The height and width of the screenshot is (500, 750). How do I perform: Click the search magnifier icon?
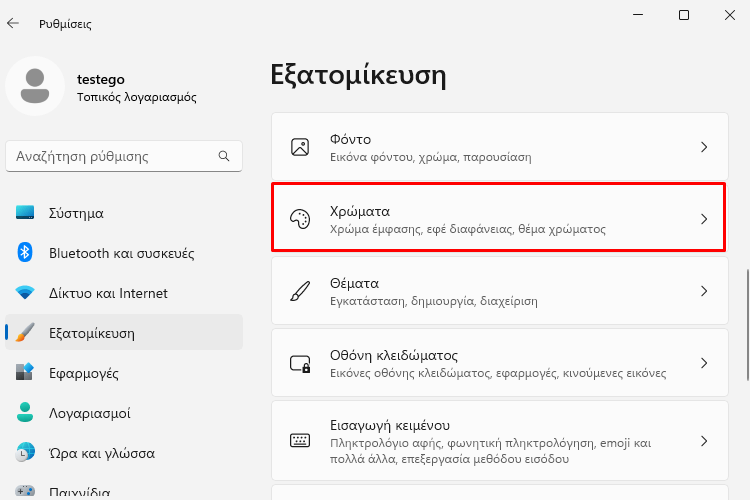click(x=224, y=156)
